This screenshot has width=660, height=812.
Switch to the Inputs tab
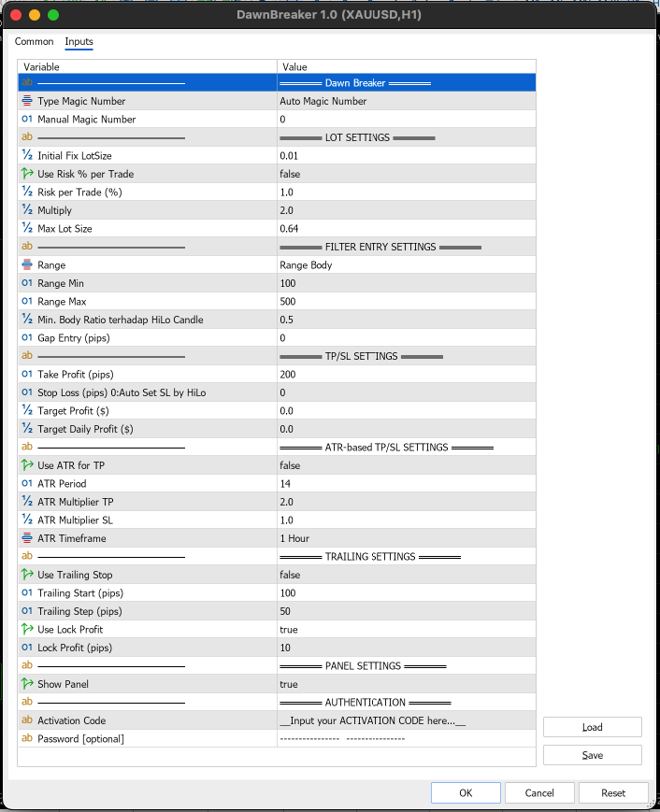tap(79, 41)
